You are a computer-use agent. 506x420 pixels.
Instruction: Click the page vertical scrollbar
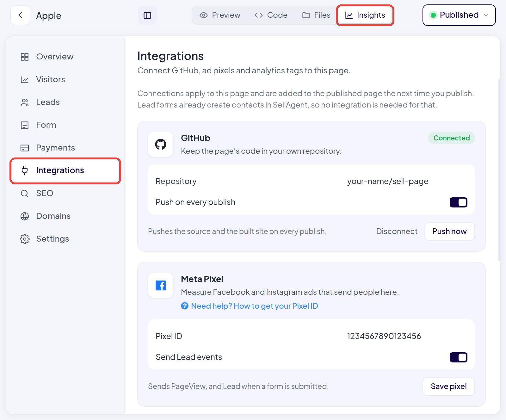pos(499,170)
